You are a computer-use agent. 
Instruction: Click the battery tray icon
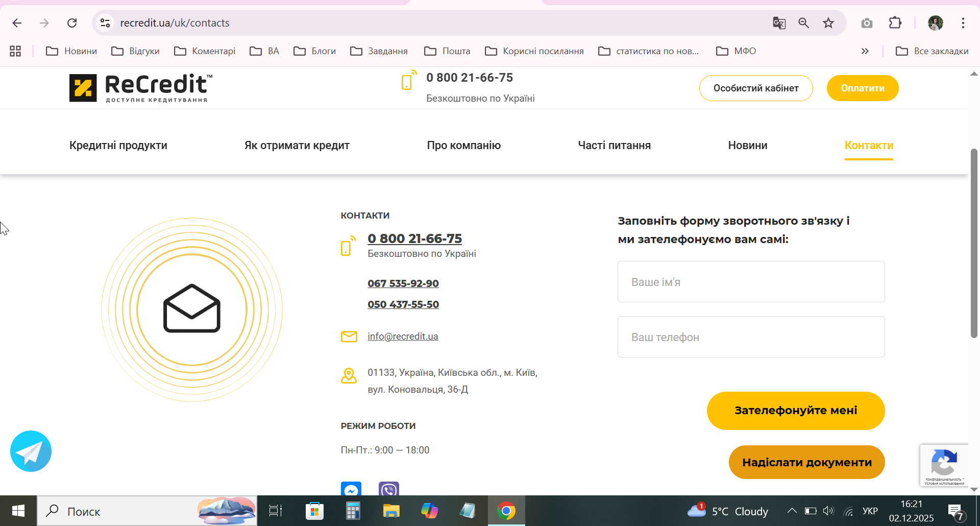pos(811,511)
